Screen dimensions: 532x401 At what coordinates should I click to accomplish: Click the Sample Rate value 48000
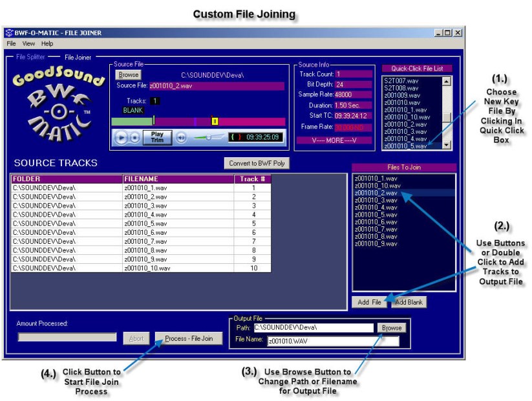pyautogui.click(x=353, y=94)
